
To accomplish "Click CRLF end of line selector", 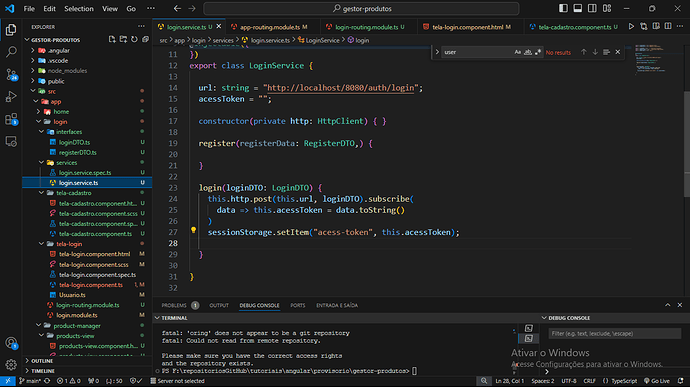I will click(589, 381).
